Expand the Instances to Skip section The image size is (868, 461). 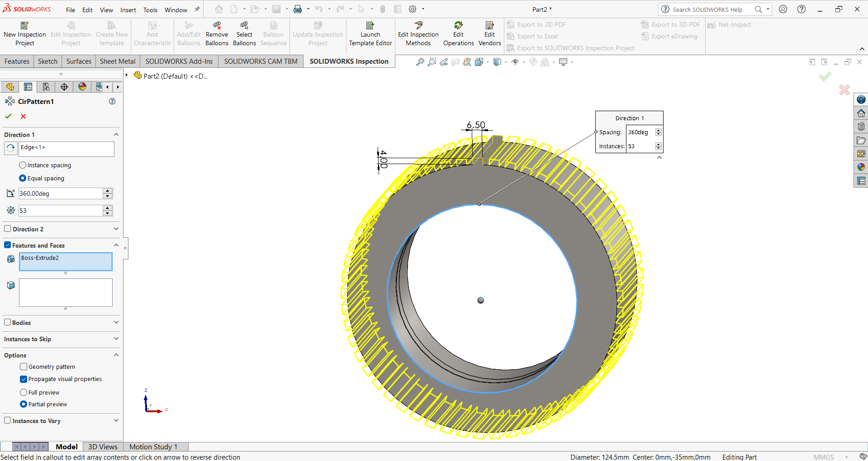click(116, 339)
